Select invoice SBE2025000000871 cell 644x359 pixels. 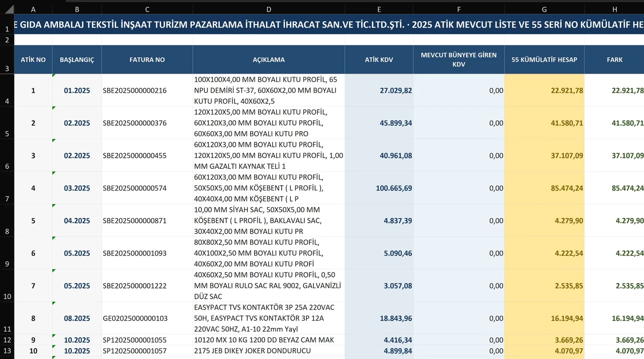(x=147, y=221)
